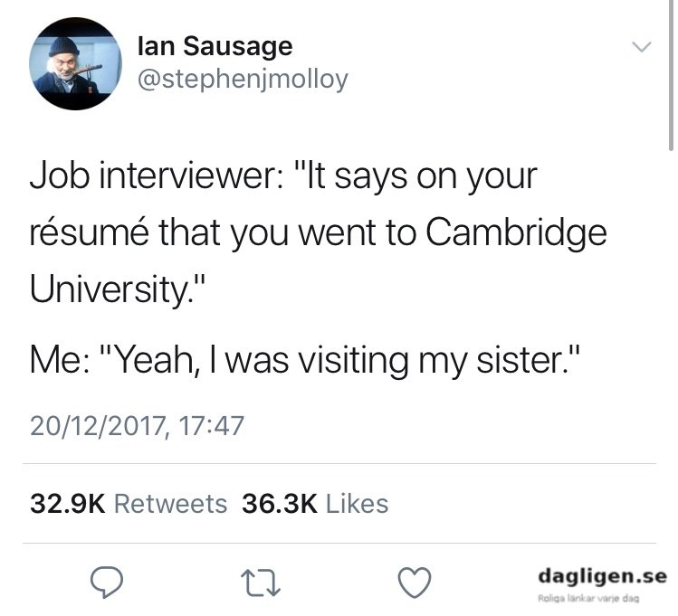Screen dimensions: 678x616
Task: View the 36.3K Likes list
Action: pyautogui.click(x=315, y=504)
